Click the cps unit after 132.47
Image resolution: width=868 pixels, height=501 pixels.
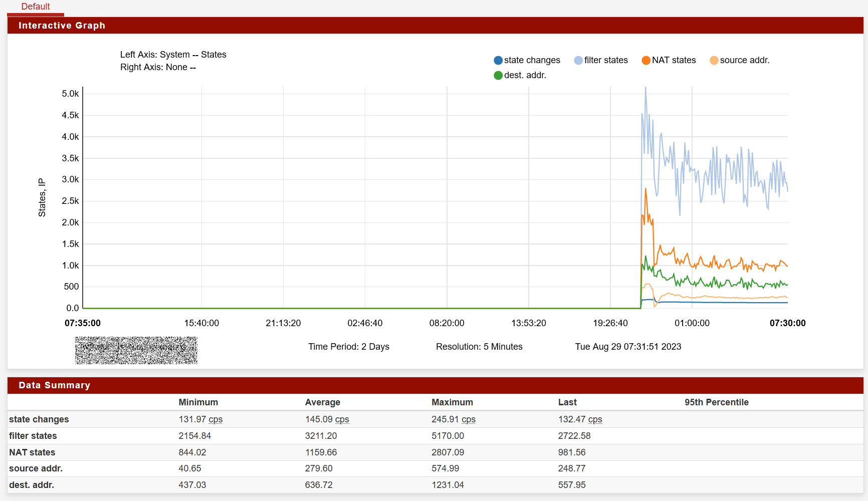(595, 419)
